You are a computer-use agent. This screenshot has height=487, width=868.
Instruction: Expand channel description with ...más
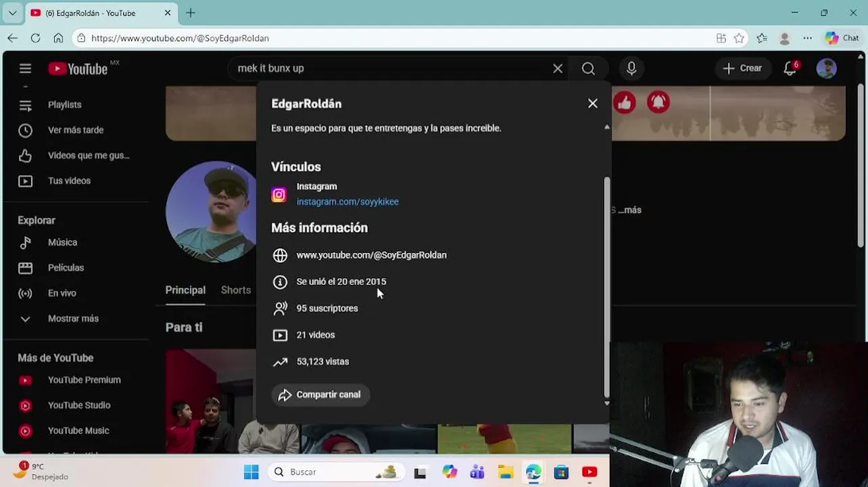click(x=629, y=210)
